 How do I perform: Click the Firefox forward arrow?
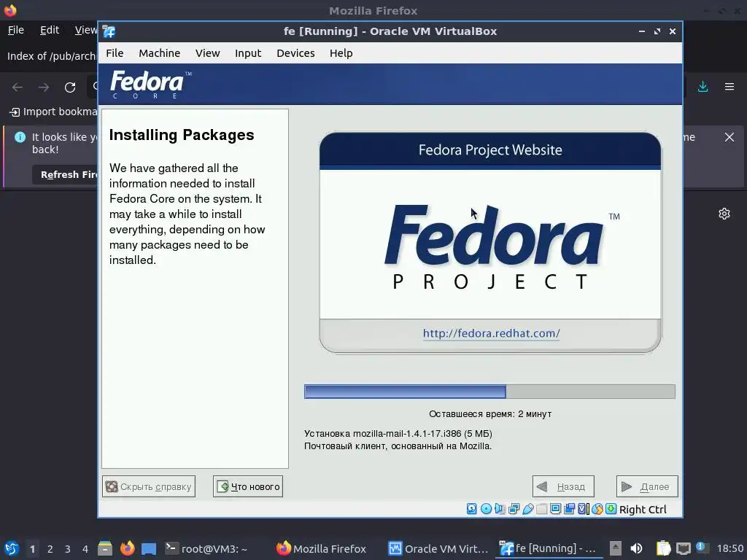click(x=44, y=87)
